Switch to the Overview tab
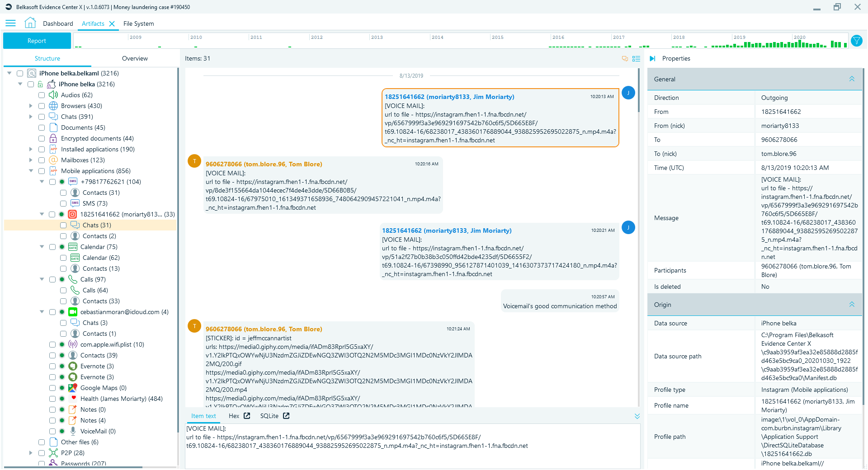Viewport: 868px width, 470px height. (135, 58)
